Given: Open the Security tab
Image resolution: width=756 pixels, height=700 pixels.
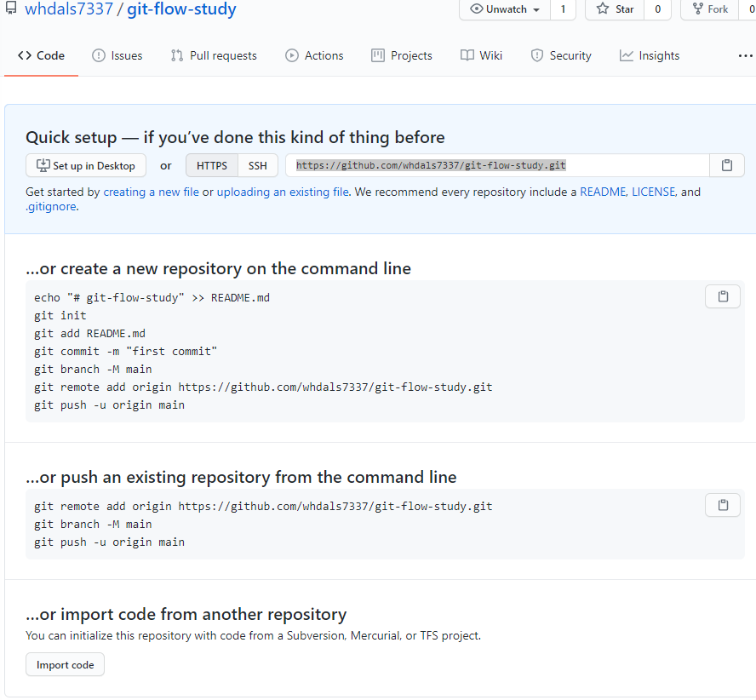Looking at the screenshot, I should (561, 56).
